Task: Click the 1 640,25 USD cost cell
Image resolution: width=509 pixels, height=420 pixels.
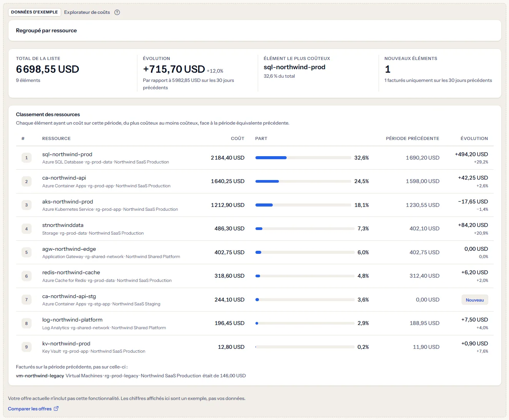Action: [228, 181]
